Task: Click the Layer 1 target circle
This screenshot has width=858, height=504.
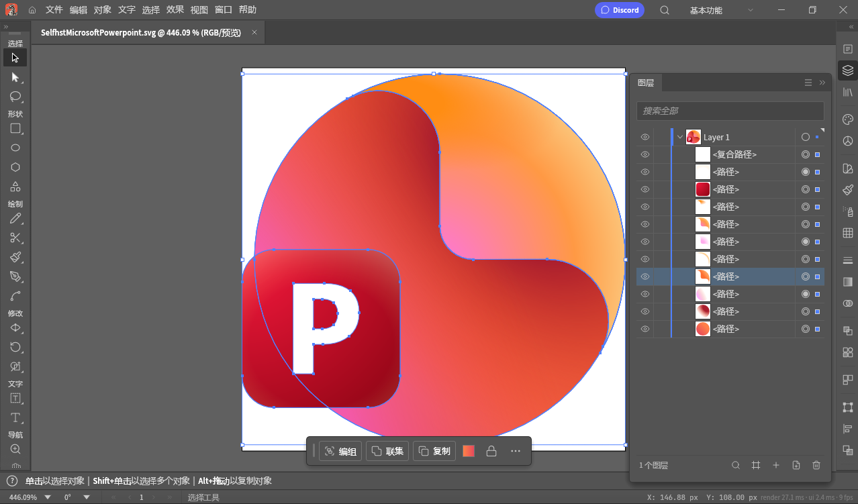Action: (x=806, y=137)
